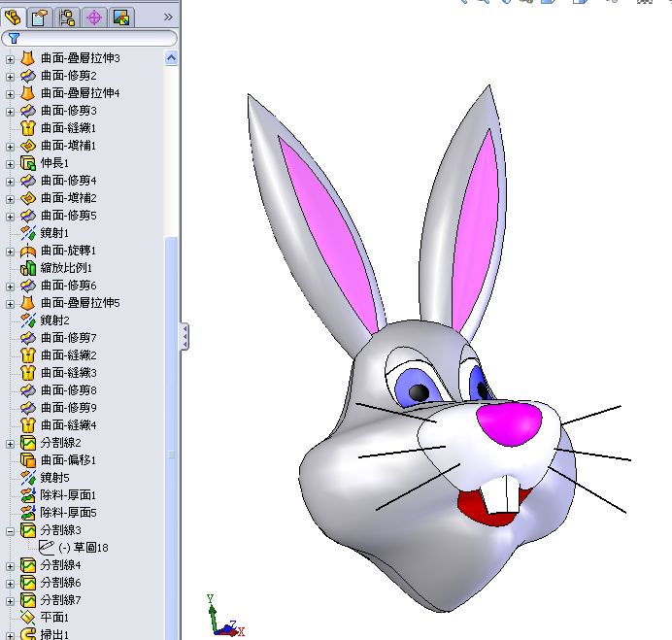This screenshot has height=640, width=672.
Task: Open the FeatureManager design tree tab
Action: click(x=13, y=17)
